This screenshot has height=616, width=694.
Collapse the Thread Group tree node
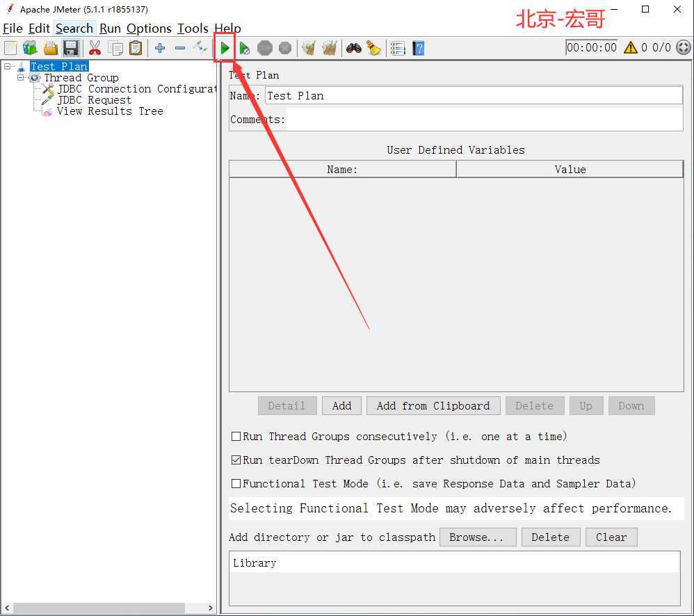click(x=20, y=77)
